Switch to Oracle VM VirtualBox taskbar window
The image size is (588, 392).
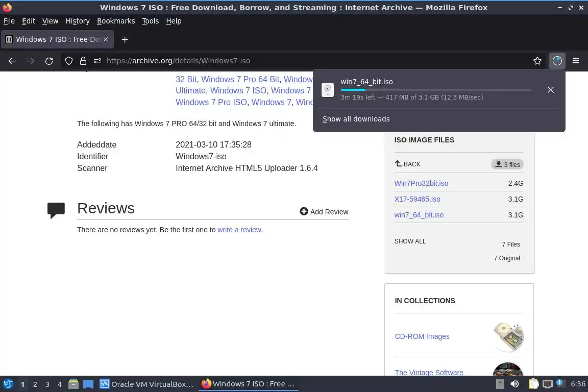146,384
